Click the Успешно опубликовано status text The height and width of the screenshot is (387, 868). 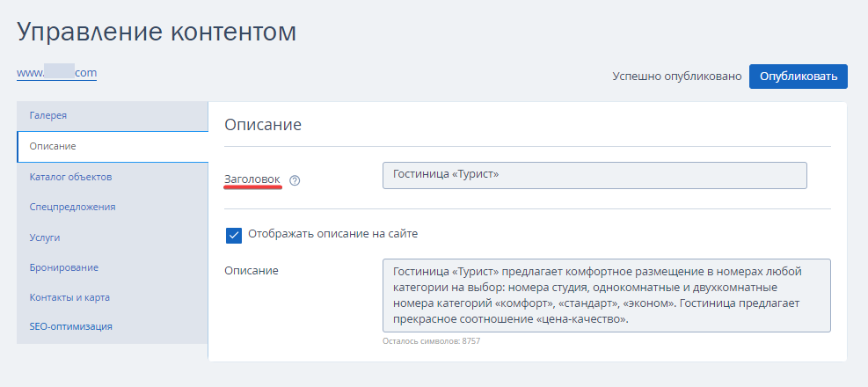click(x=677, y=77)
